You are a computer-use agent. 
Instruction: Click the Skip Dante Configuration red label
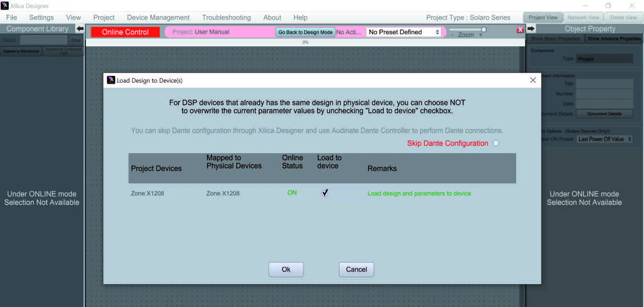[448, 143]
